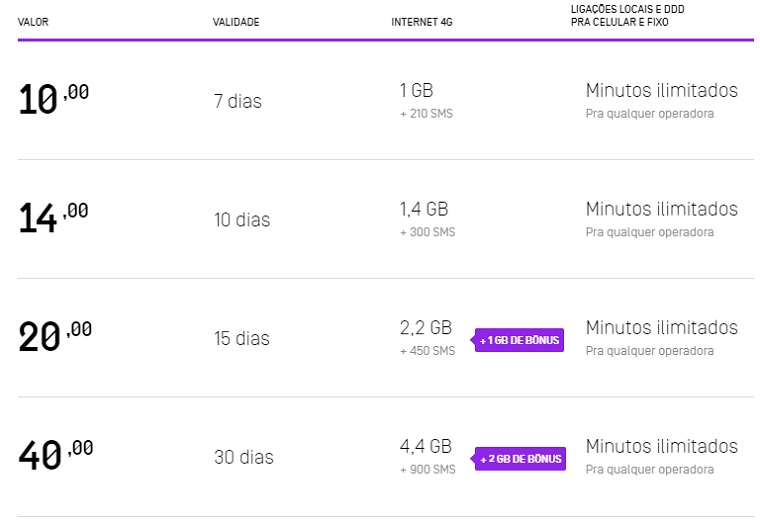Click the VALIDADE column header
The height and width of the screenshot is (523, 760).
point(236,23)
